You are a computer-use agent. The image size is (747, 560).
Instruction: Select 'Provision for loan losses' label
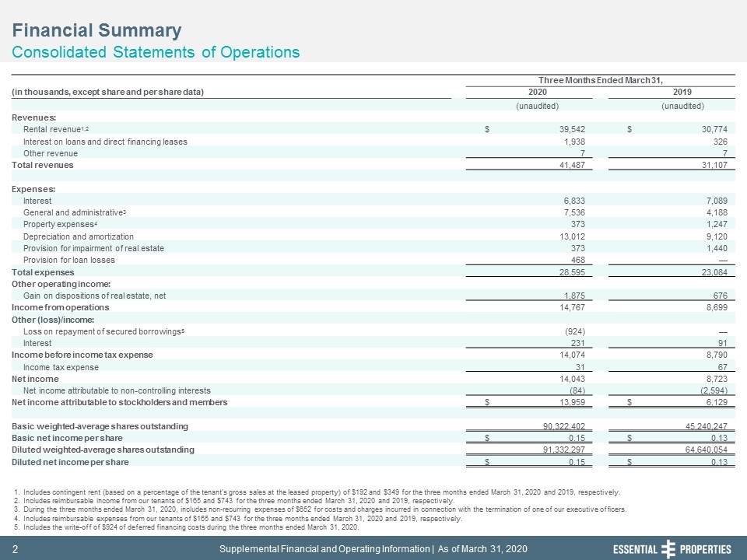click(69, 260)
